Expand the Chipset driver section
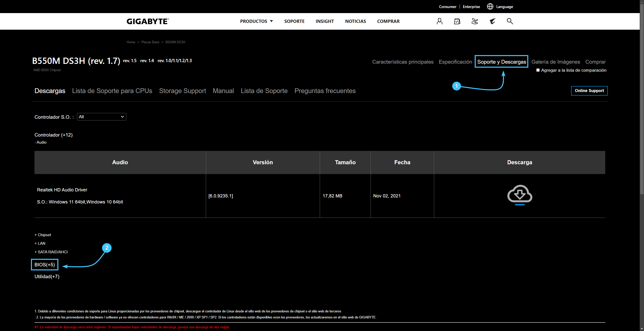 click(43, 235)
